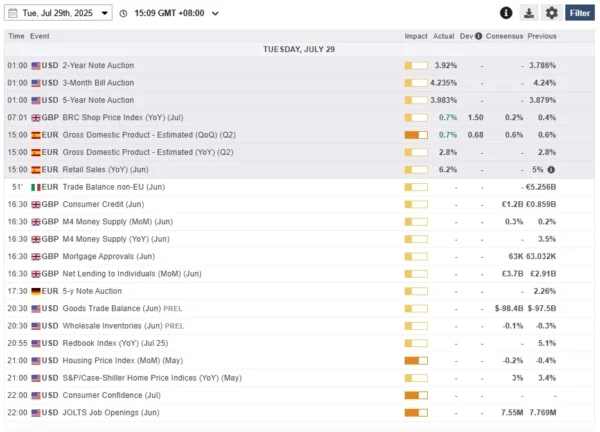Click the Filter button
Image resolution: width=600 pixels, height=432 pixels.
579,13
